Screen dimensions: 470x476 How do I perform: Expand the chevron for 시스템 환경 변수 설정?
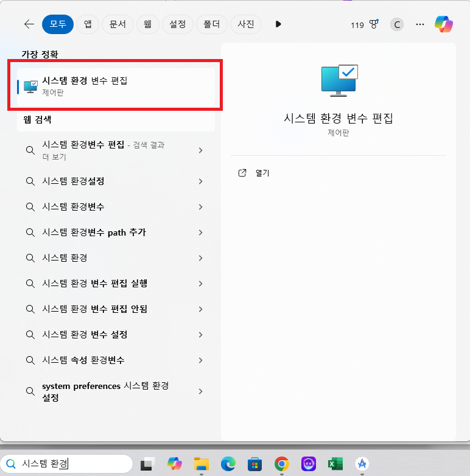[200, 335]
